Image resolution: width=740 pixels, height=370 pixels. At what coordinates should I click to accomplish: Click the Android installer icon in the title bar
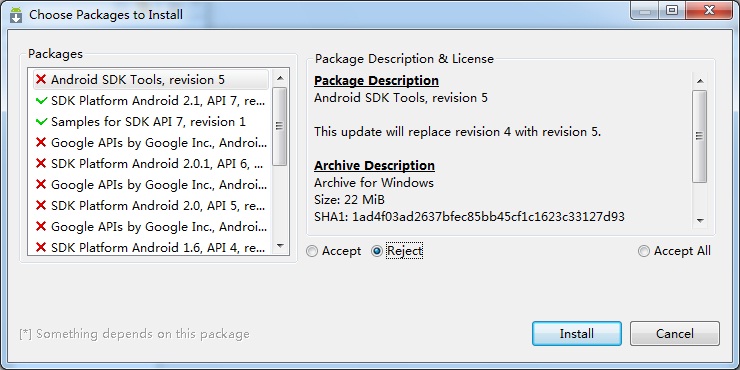pos(16,15)
